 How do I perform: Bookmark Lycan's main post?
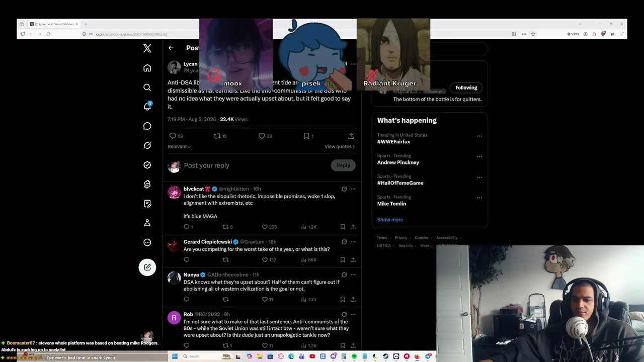pyautogui.click(x=308, y=136)
